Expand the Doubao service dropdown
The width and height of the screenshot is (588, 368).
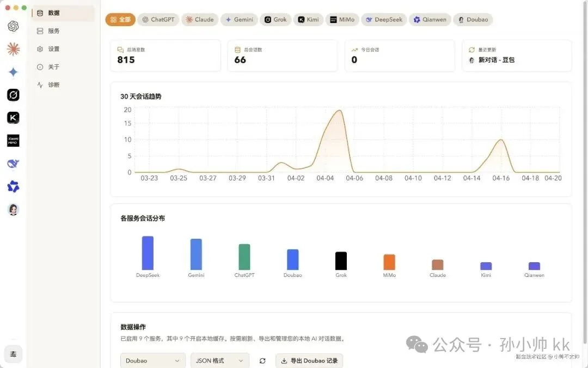[x=153, y=360]
